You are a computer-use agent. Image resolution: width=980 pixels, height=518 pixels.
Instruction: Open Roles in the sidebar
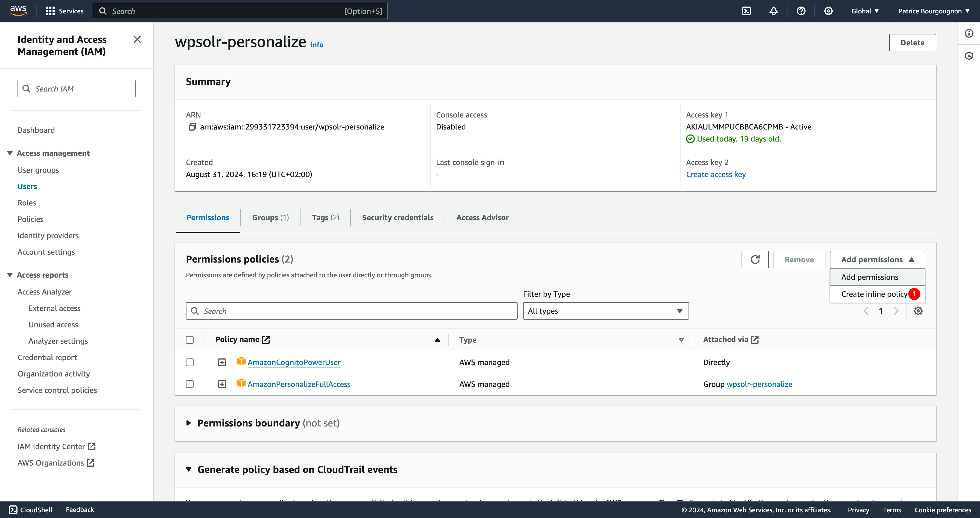pos(27,202)
